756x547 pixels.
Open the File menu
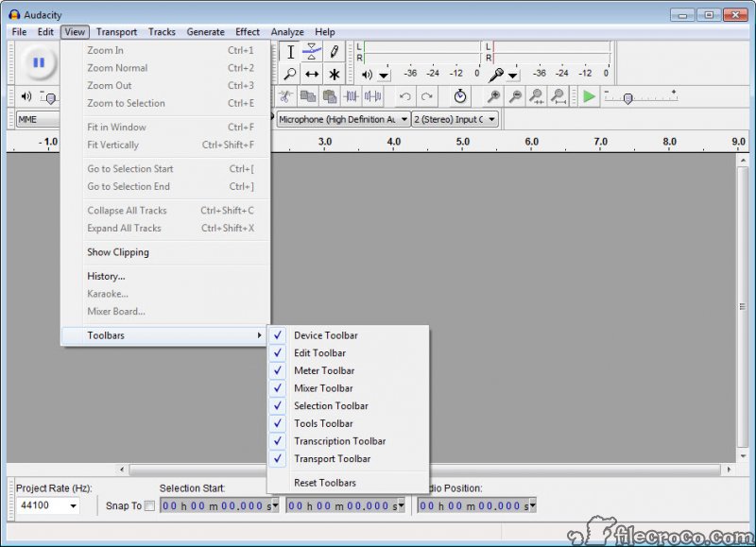(19, 32)
